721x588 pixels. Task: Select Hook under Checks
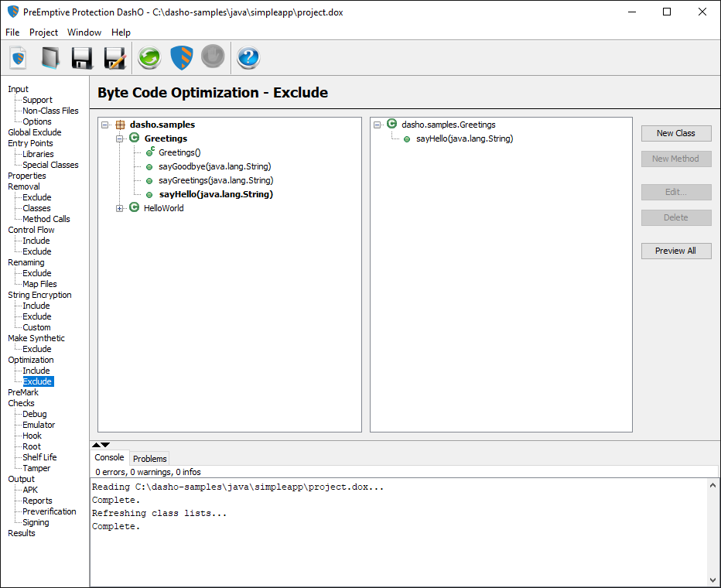tap(32, 436)
